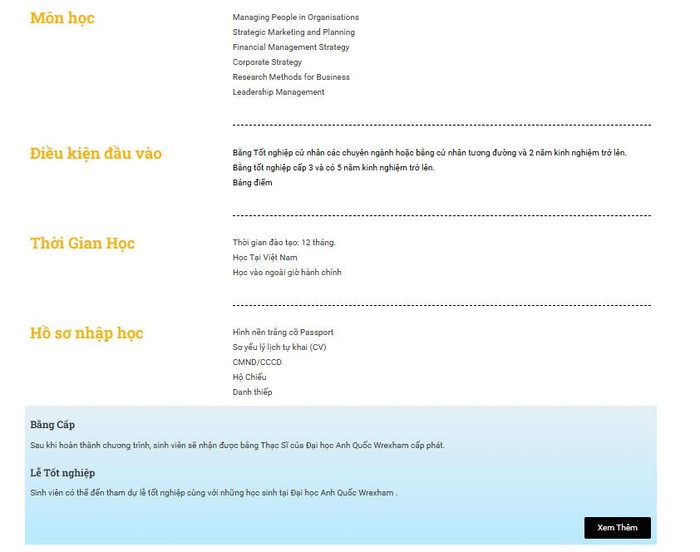Select the "Leadership Management" course line
The height and width of the screenshot is (552, 700).
tap(278, 92)
